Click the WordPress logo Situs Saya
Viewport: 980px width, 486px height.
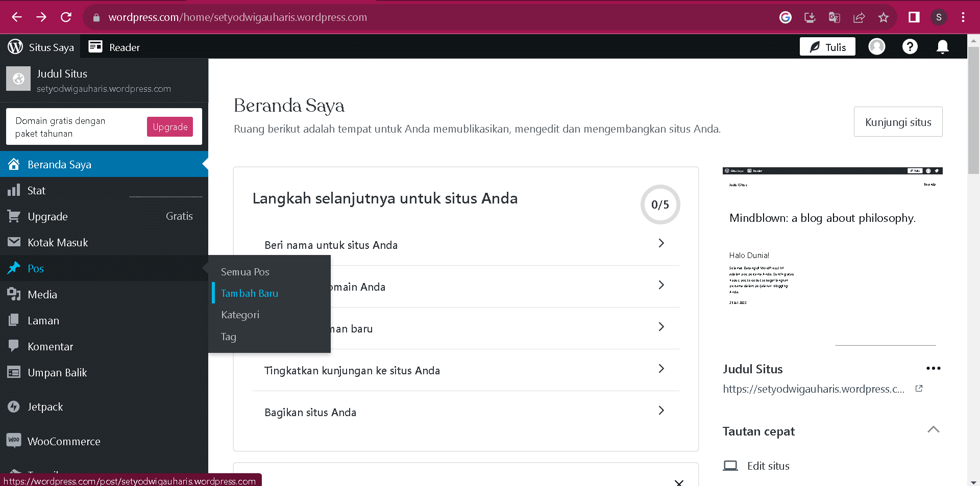click(41, 47)
